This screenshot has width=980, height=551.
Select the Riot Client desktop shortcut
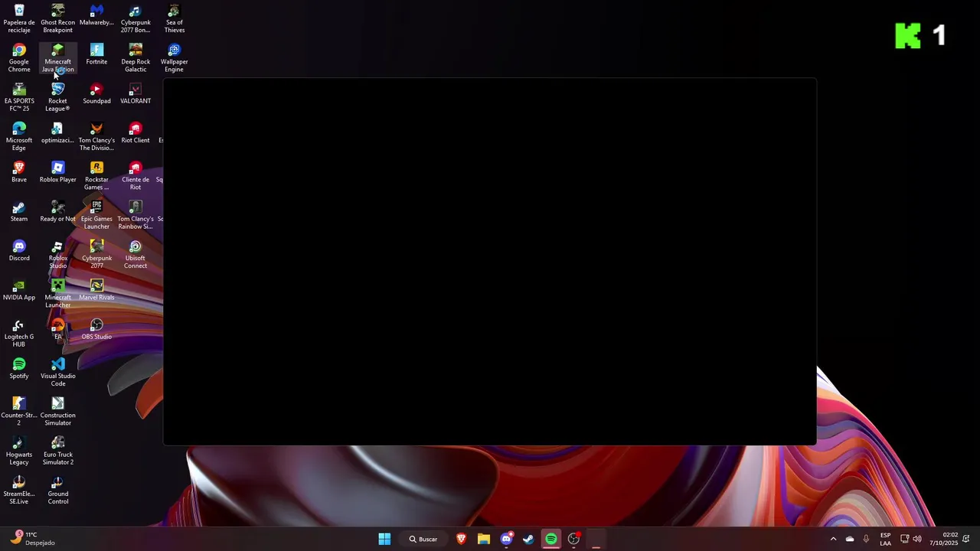pos(136,133)
